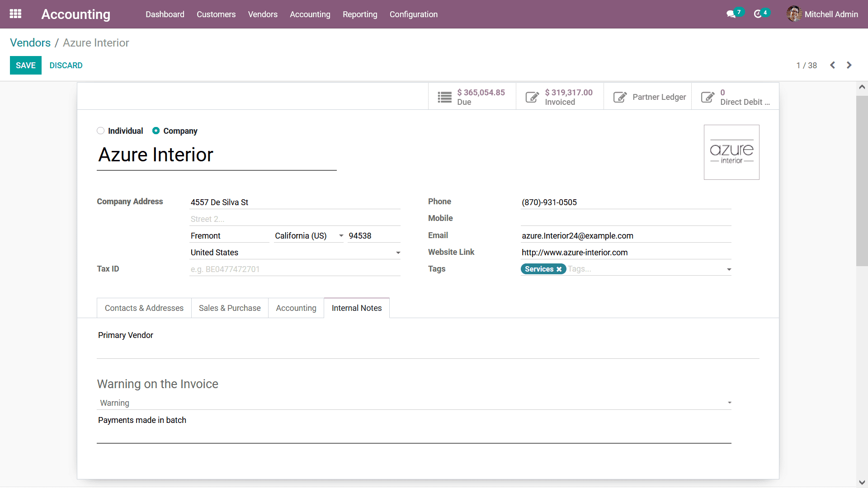Screen dimensions: 868x488
Task: Remove the Services tag
Action: pos(559,269)
